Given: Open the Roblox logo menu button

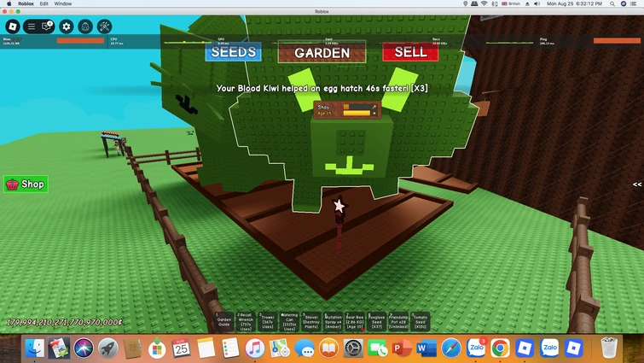Looking at the screenshot, I should point(13,26).
